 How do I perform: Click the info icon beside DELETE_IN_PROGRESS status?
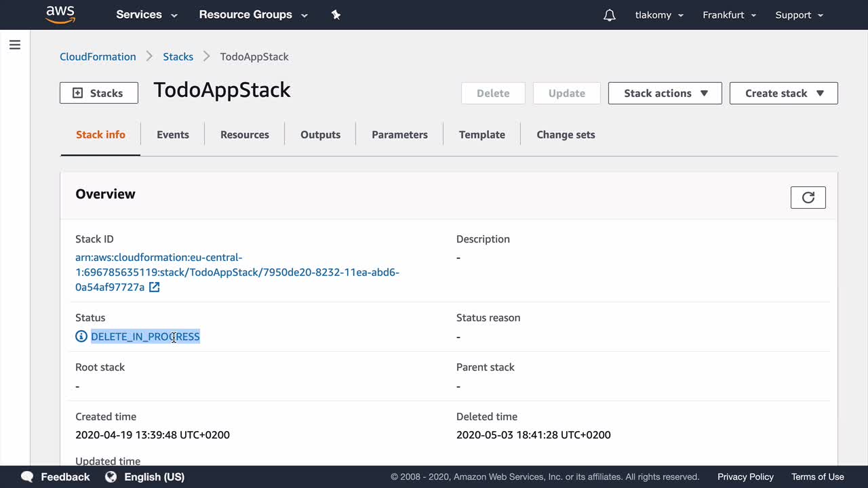point(81,336)
